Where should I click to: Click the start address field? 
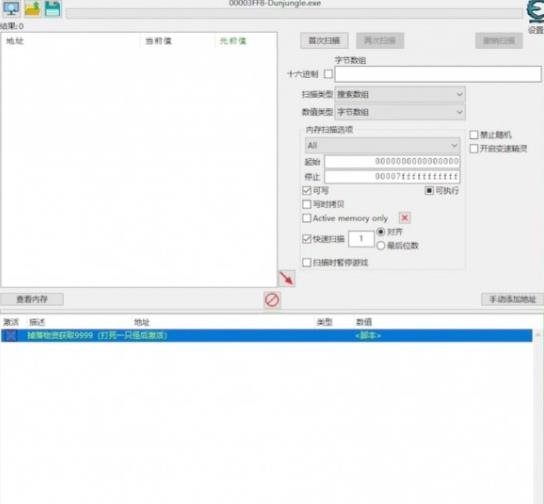point(392,162)
